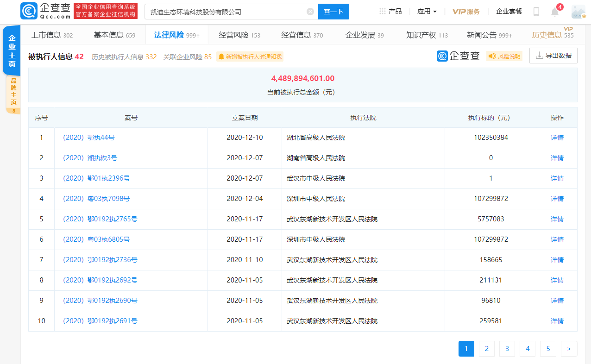View 详情 for row 7

click(x=557, y=260)
